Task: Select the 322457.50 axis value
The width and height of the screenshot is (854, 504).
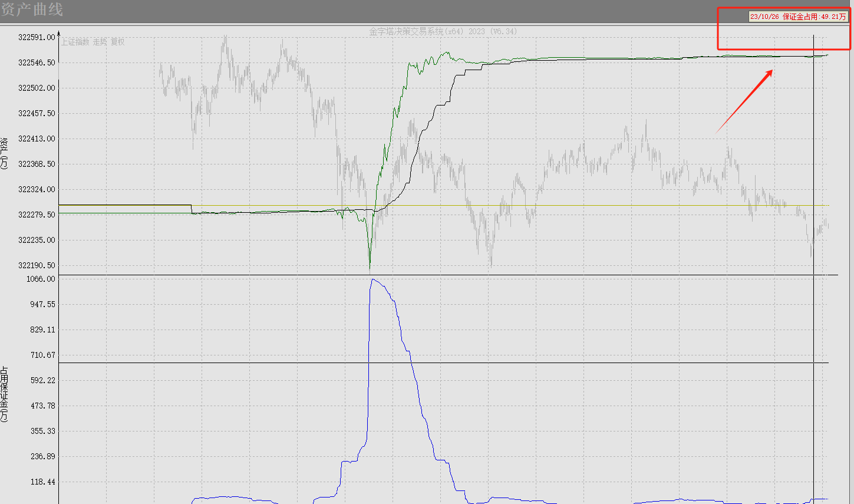Action: point(37,113)
